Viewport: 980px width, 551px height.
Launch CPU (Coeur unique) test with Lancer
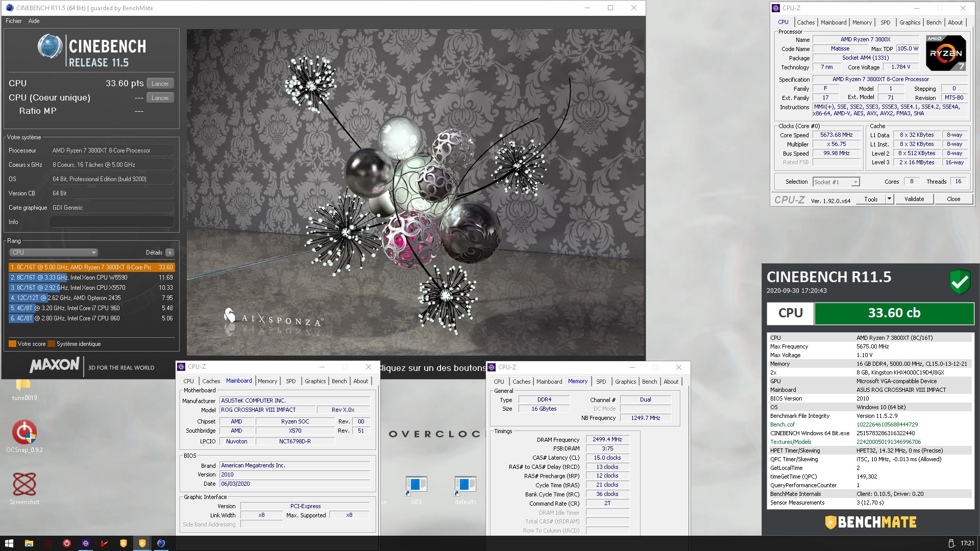(x=160, y=97)
